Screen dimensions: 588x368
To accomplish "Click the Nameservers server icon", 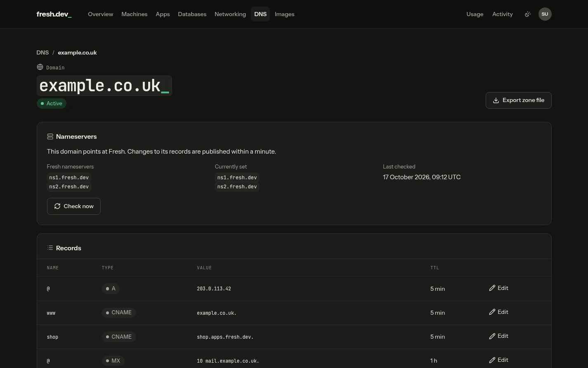I will click(x=50, y=136).
